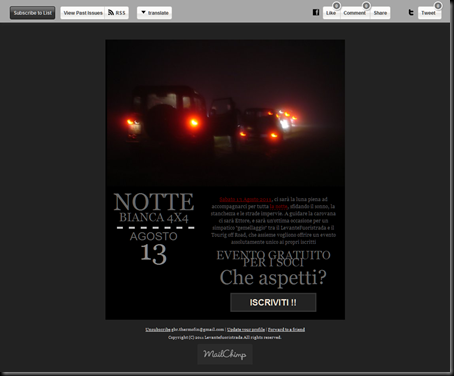Click the 'AGOSTO' date label
Viewport: 454px width, 376px height.
(154, 236)
